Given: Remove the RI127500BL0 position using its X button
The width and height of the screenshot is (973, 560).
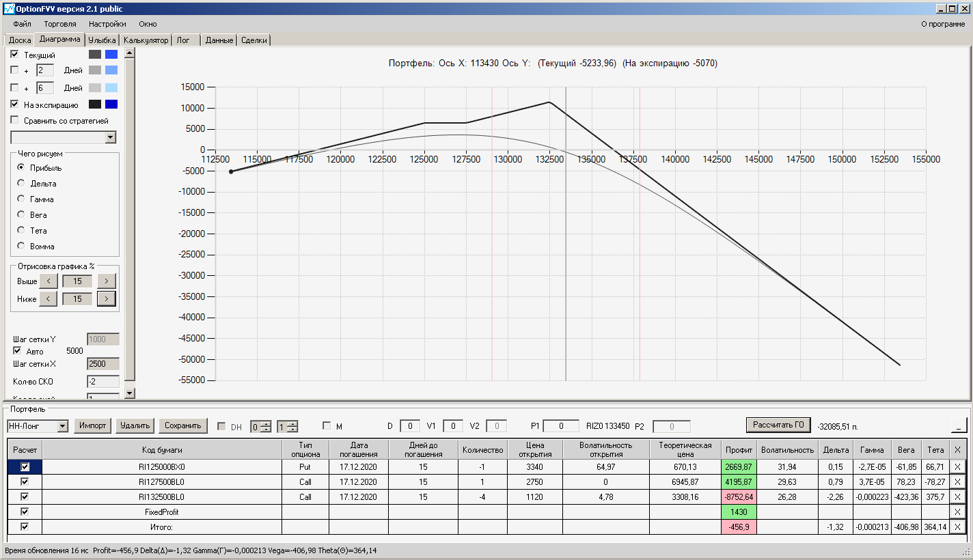Looking at the screenshot, I should (x=957, y=481).
